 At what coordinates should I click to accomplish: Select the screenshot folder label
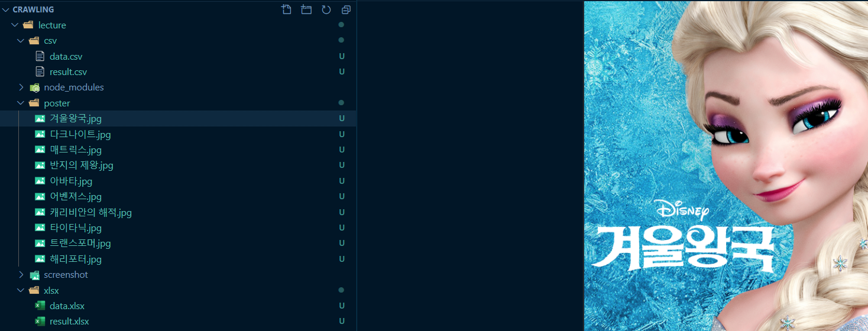tap(66, 275)
